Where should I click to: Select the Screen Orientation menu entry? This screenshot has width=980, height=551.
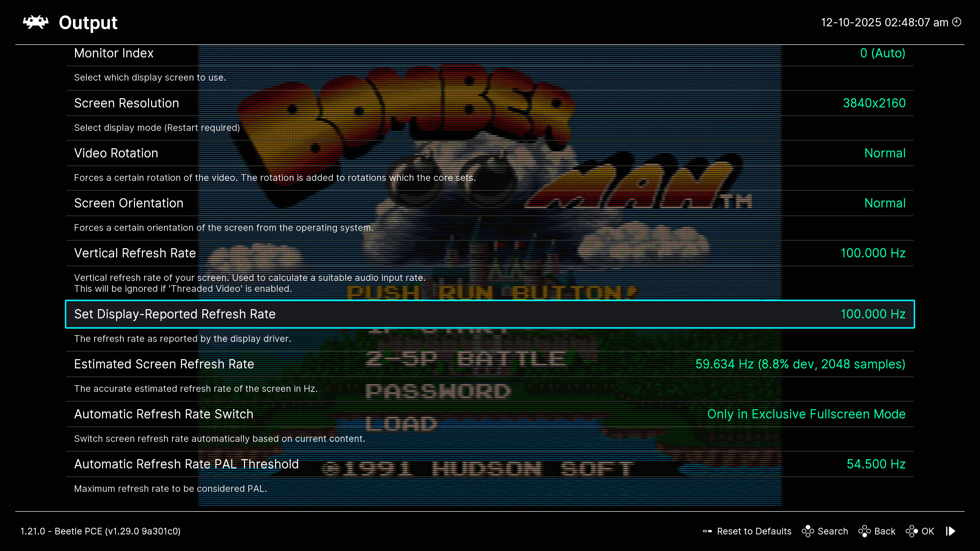[129, 203]
